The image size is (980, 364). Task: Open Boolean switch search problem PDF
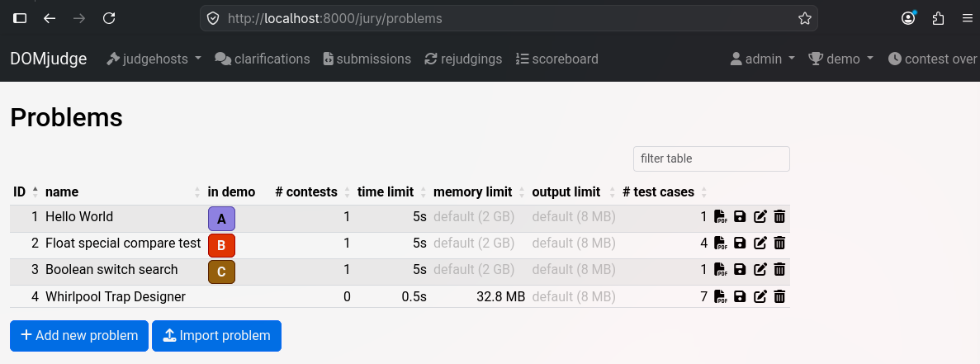click(x=721, y=270)
